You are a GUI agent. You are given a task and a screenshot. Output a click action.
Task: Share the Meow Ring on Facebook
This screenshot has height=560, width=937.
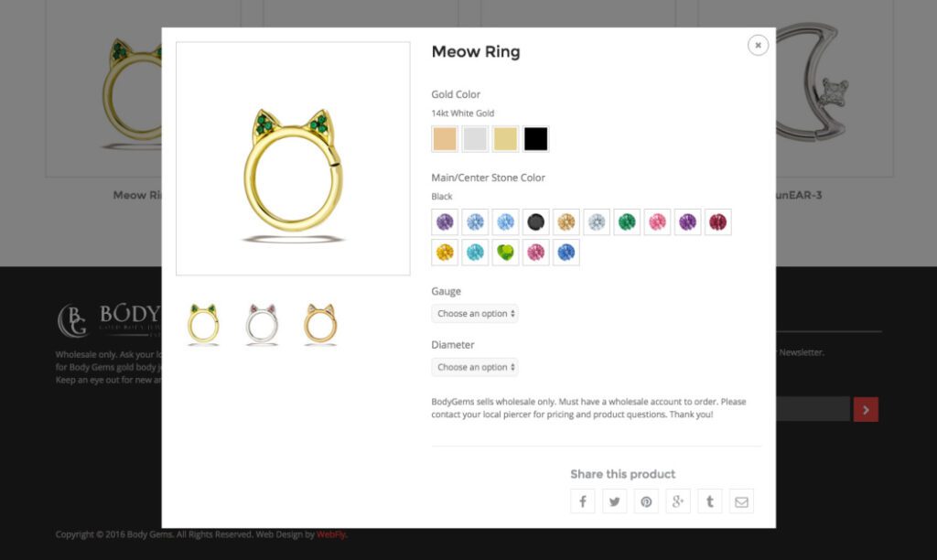coord(583,501)
